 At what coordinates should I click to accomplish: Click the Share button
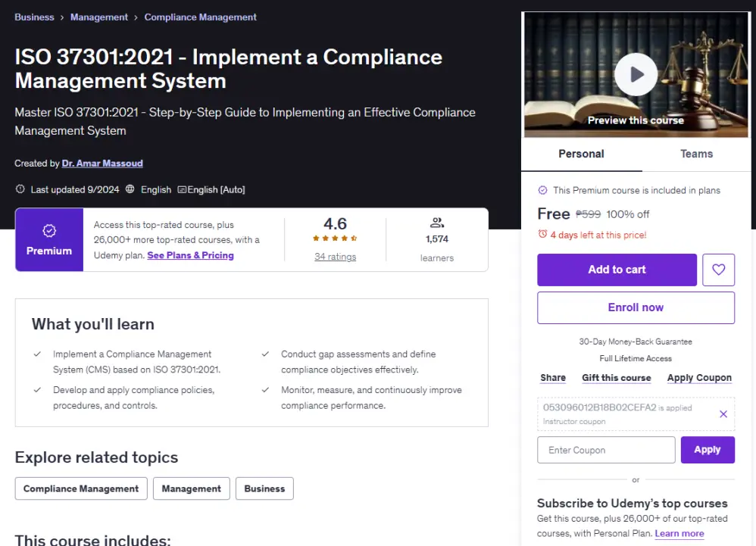pos(553,378)
